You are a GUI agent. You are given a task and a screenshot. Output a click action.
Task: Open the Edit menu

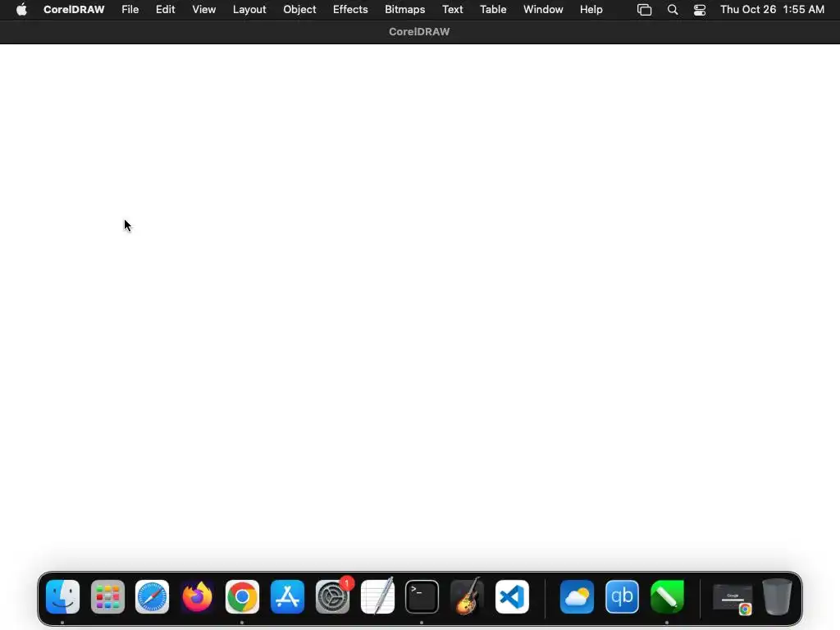click(165, 10)
